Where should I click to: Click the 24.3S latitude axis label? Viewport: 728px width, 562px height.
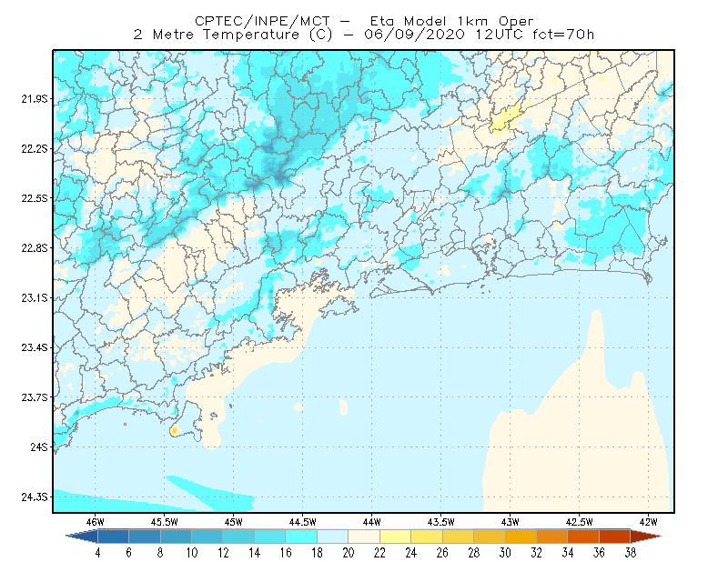[35, 497]
